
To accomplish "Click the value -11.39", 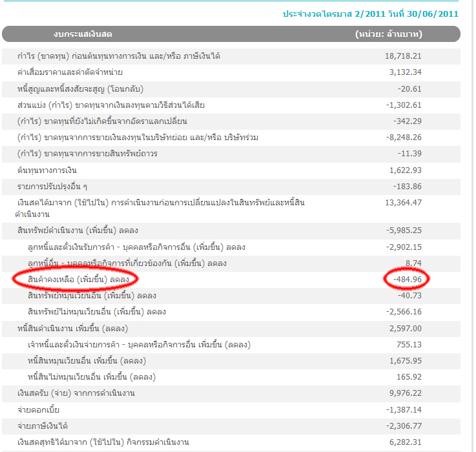I will (409, 154).
